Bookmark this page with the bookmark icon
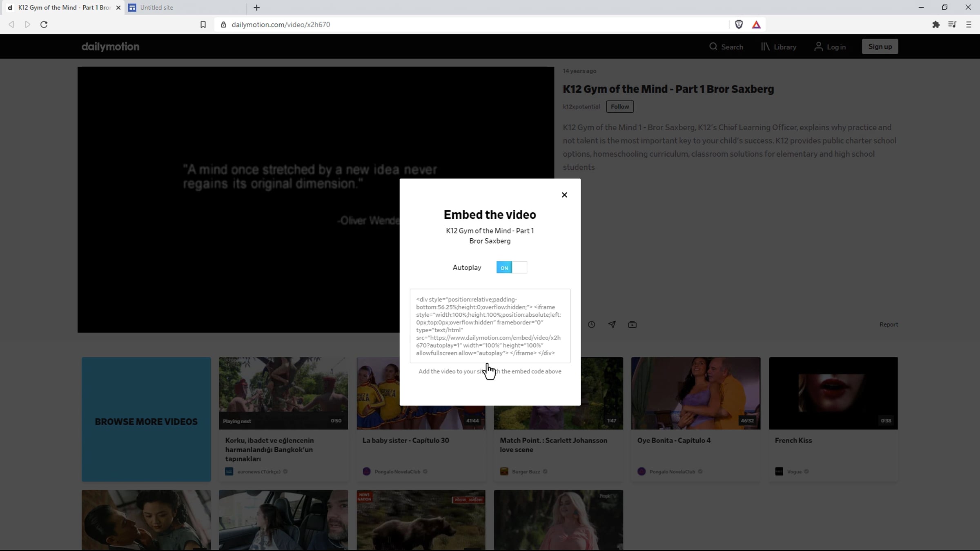 pyautogui.click(x=203, y=24)
